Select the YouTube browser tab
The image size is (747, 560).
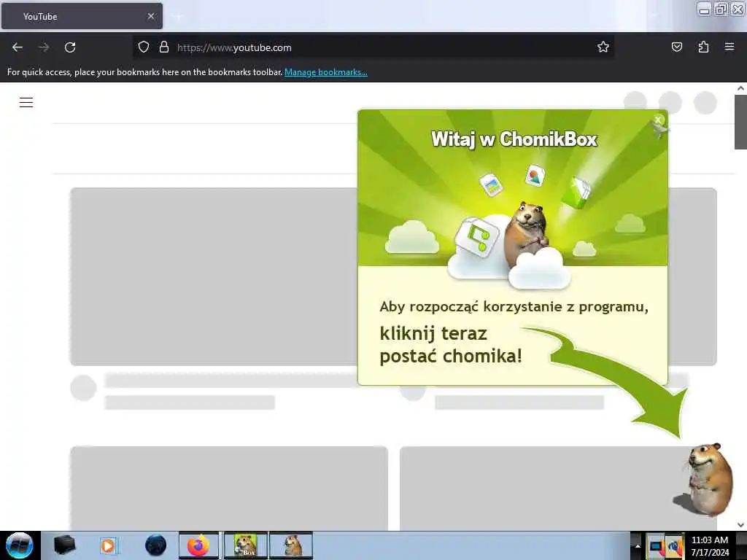pyautogui.click(x=82, y=16)
